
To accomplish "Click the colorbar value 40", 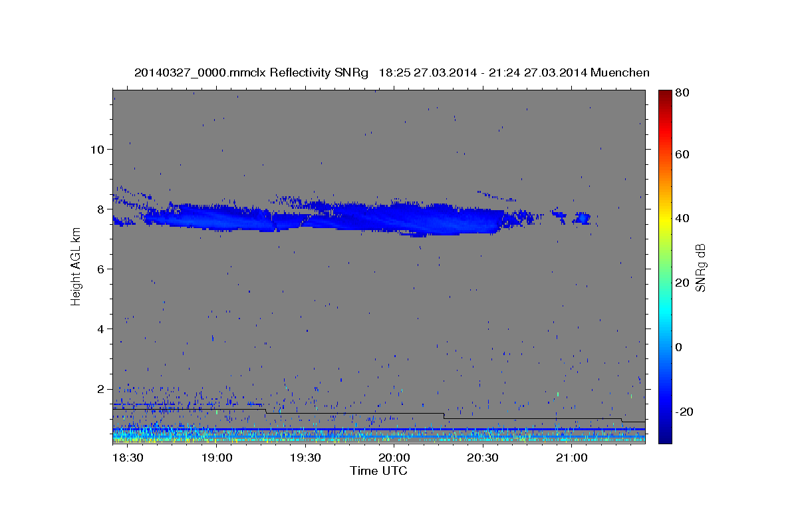I will [682, 218].
